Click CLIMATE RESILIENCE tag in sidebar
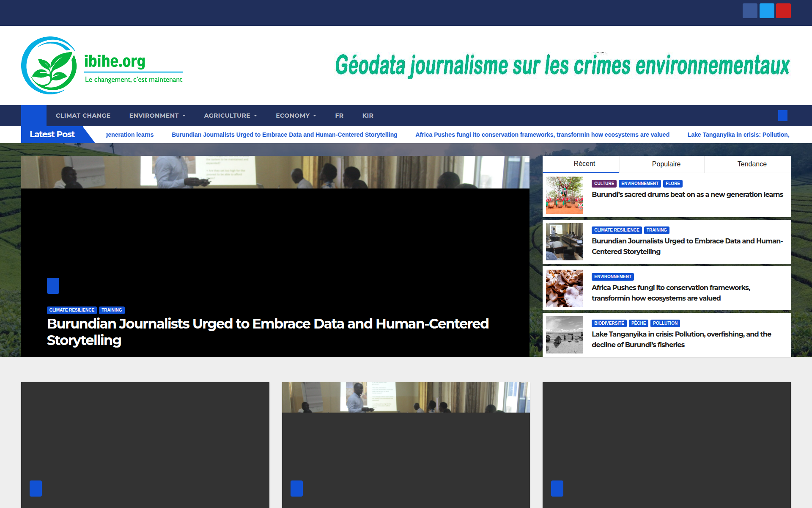 point(617,230)
